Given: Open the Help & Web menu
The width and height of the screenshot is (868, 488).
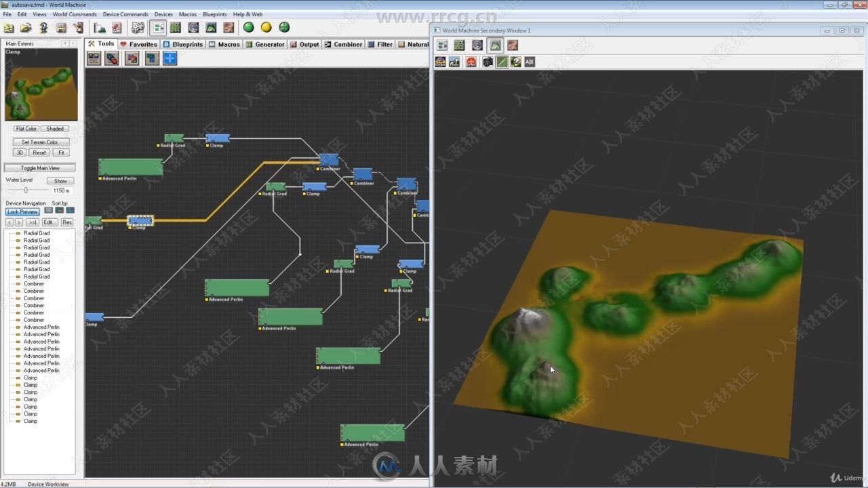Looking at the screenshot, I should 248,14.
